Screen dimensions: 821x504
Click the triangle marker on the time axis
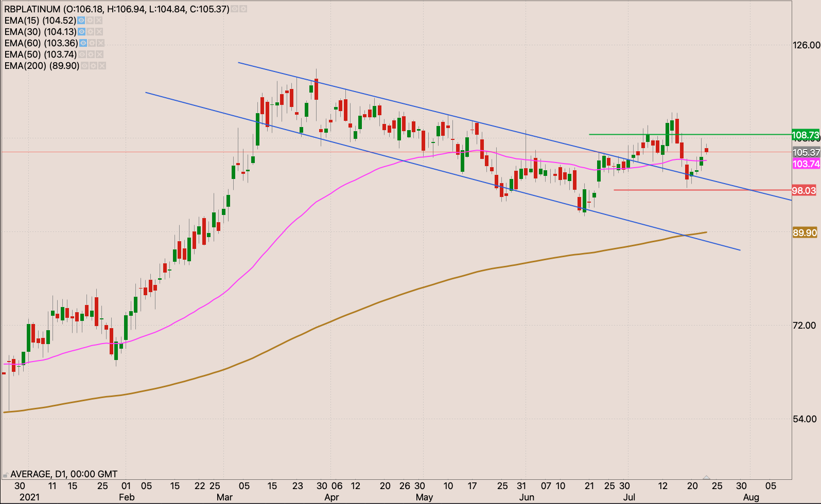(707, 478)
